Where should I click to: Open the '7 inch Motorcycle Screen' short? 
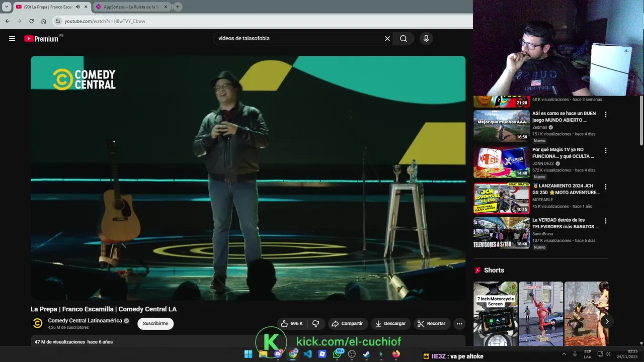click(x=496, y=314)
